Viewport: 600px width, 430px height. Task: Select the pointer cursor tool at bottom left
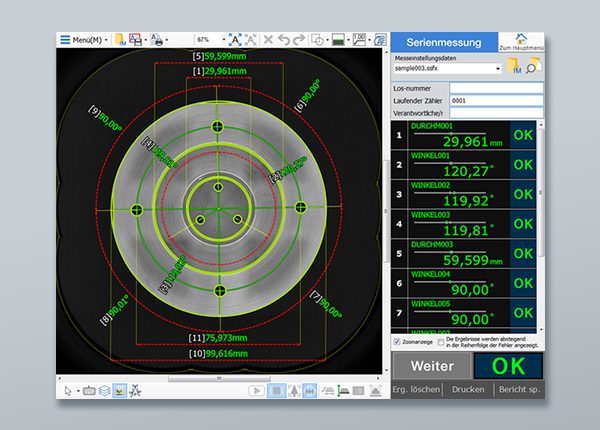point(68,390)
